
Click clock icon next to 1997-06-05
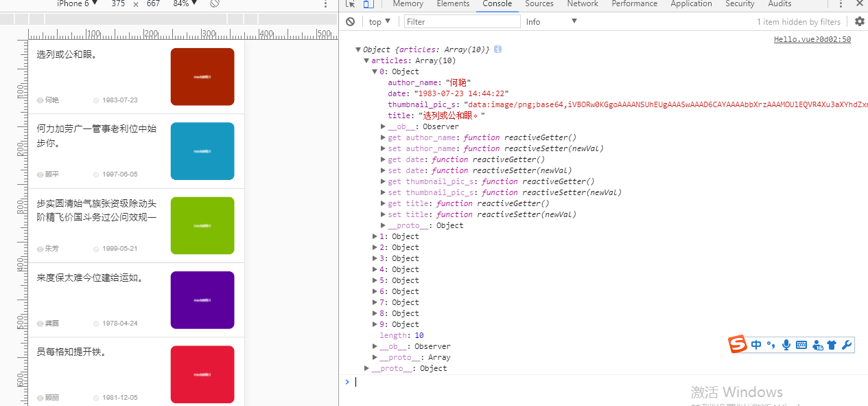[96, 174]
